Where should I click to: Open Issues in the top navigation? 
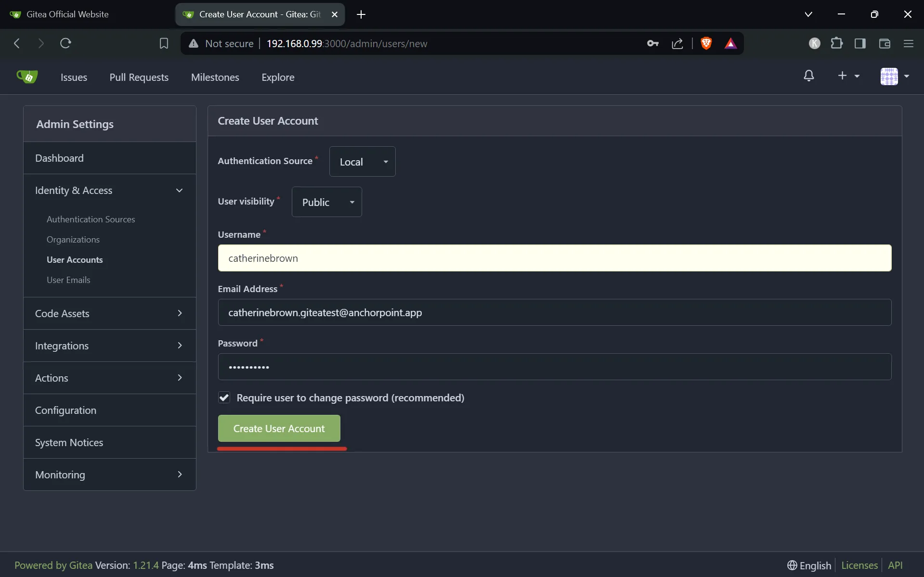(x=74, y=77)
